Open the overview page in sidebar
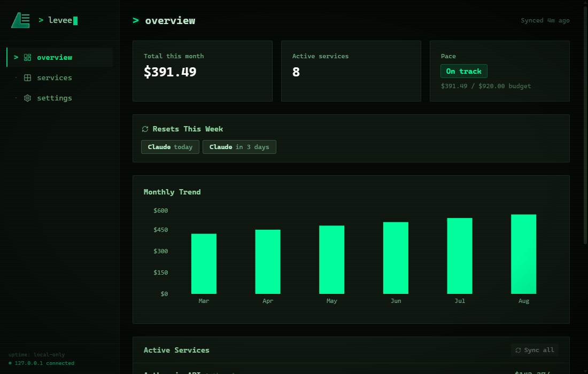This screenshot has width=588, height=374. [x=60, y=57]
